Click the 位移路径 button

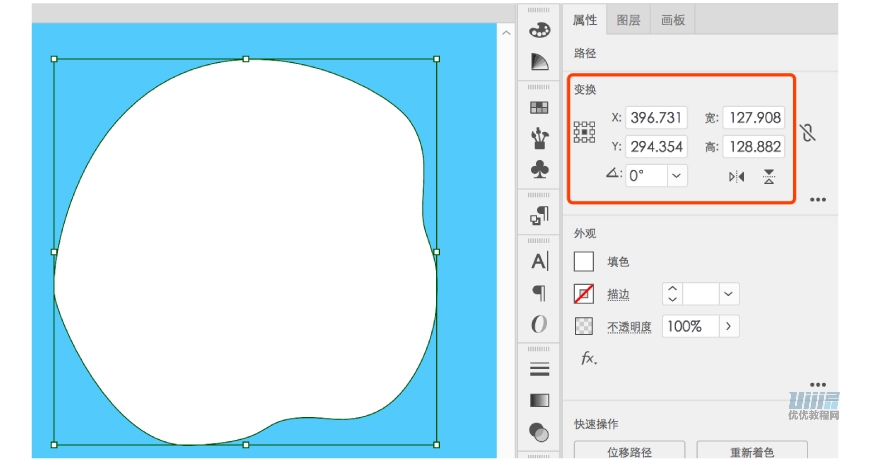629,450
